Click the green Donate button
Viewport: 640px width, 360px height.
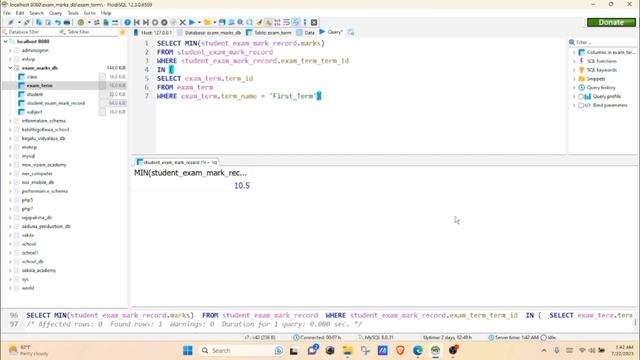pos(611,22)
